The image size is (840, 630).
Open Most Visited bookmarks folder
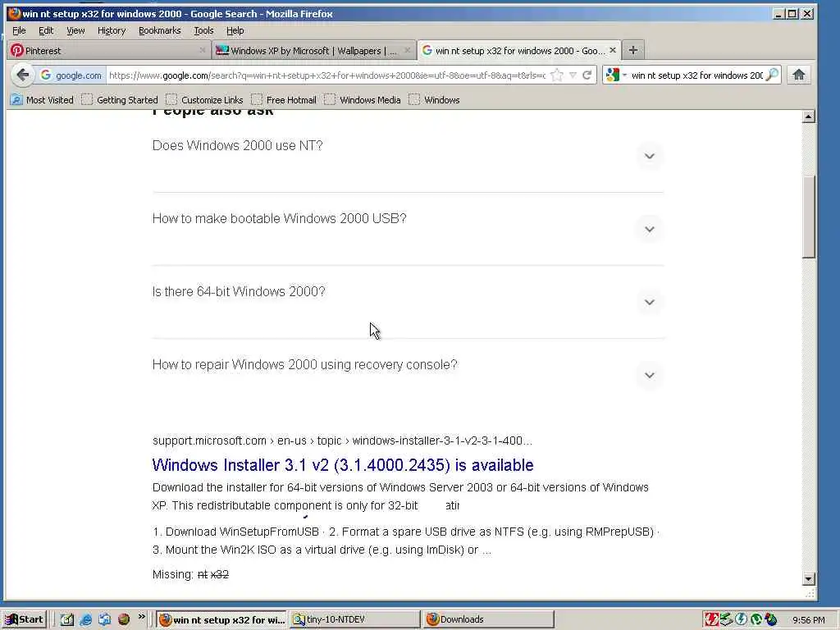click(42, 99)
